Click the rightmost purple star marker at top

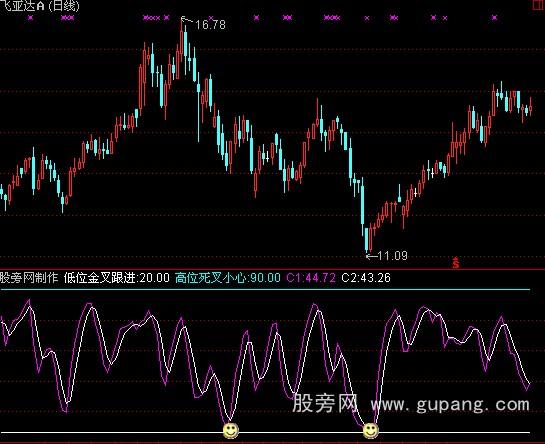(x=494, y=17)
